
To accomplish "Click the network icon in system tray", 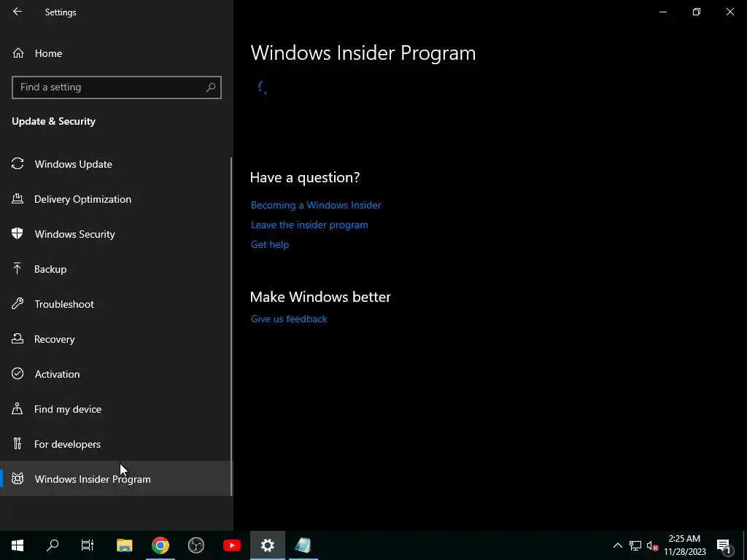I will click(635, 545).
